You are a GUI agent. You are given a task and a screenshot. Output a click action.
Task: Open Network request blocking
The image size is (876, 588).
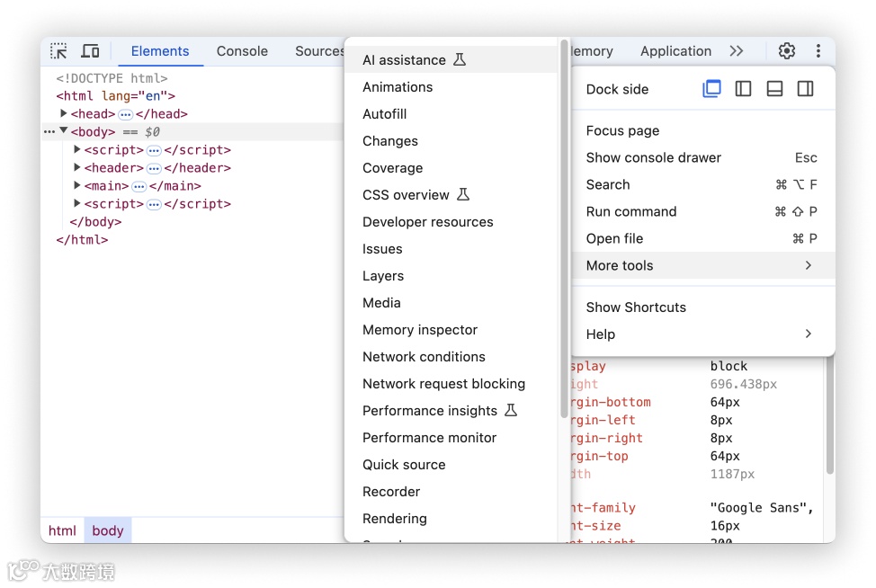point(451,384)
